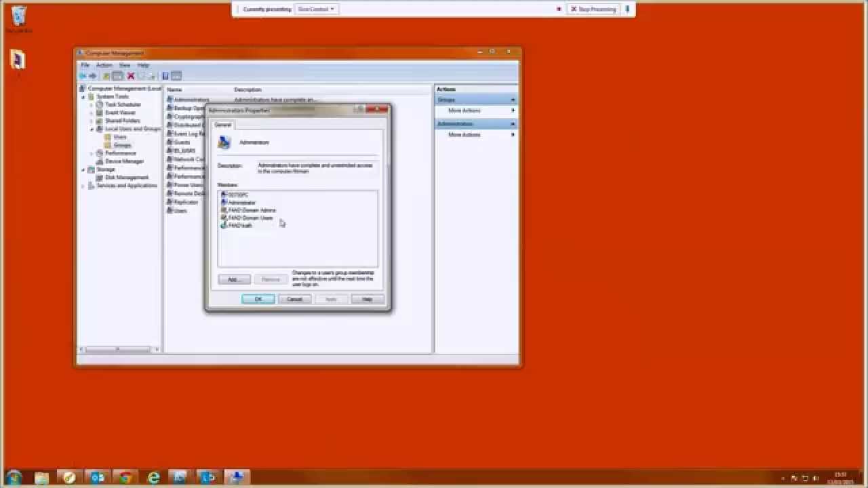Select the Groups folder in the tree
This screenshot has width=868, height=488.
point(122,145)
